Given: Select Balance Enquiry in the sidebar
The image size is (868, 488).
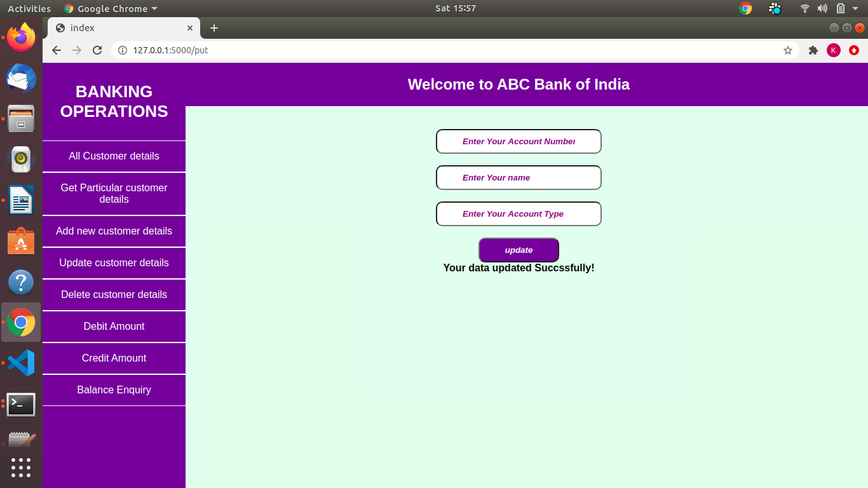Looking at the screenshot, I should tap(114, 390).
